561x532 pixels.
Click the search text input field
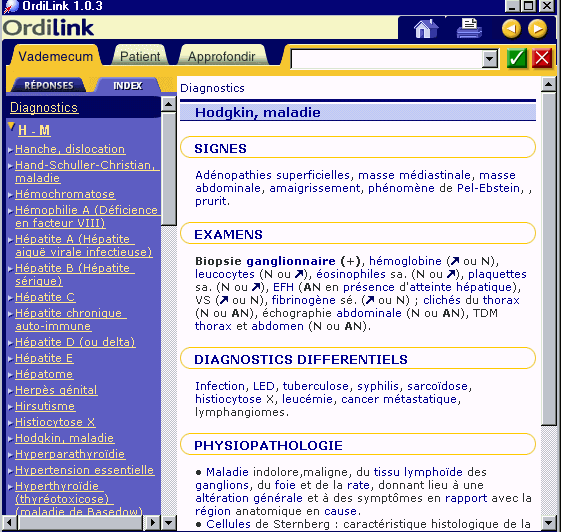(386, 59)
